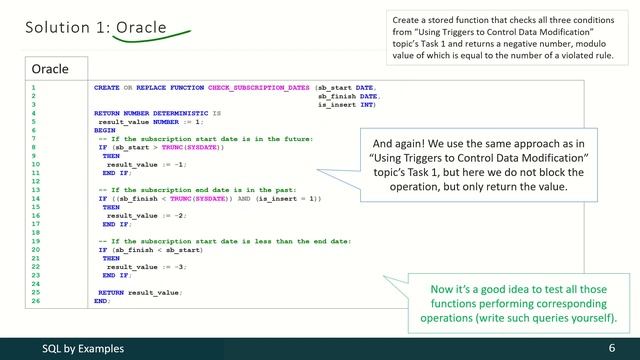Click the green "Now it's a good idea to test" callout
The width and height of the screenshot is (640, 360).
(x=518, y=303)
